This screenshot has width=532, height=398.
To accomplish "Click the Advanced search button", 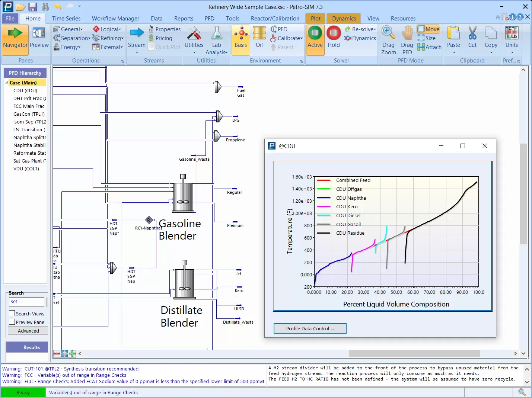I will pos(28,331).
